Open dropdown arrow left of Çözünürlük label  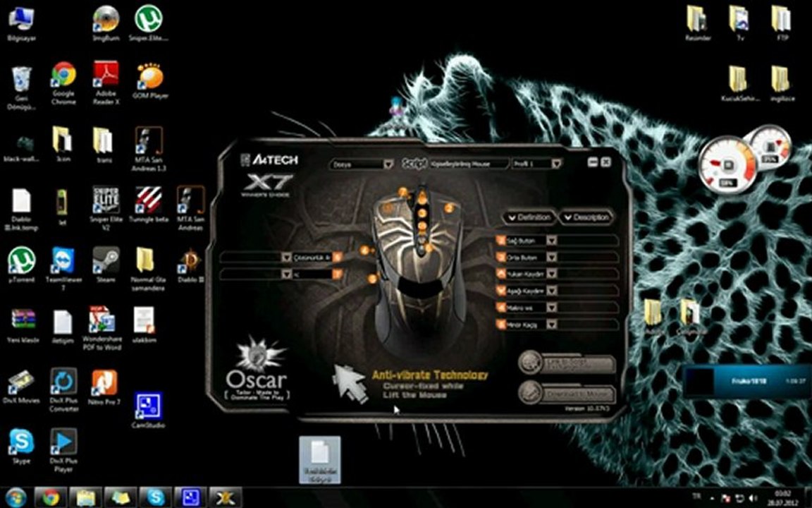(x=286, y=257)
